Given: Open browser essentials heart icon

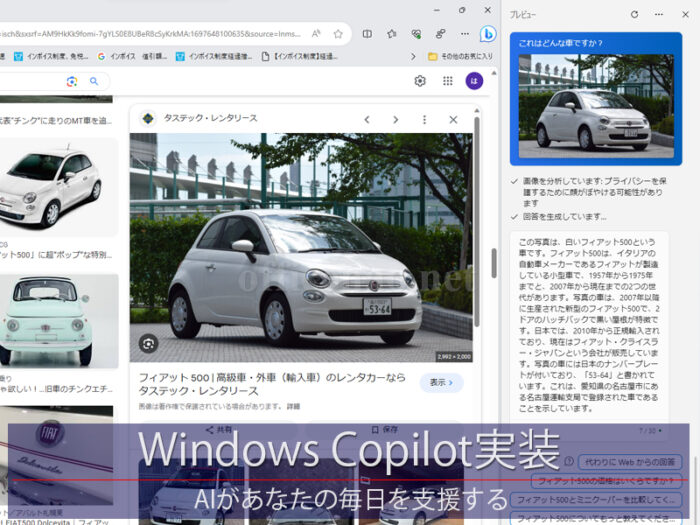Looking at the screenshot, I should click(x=416, y=34).
